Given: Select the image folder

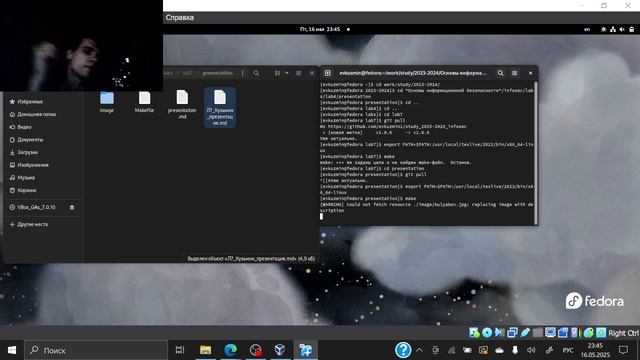Looking at the screenshot, I should tap(107, 102).
